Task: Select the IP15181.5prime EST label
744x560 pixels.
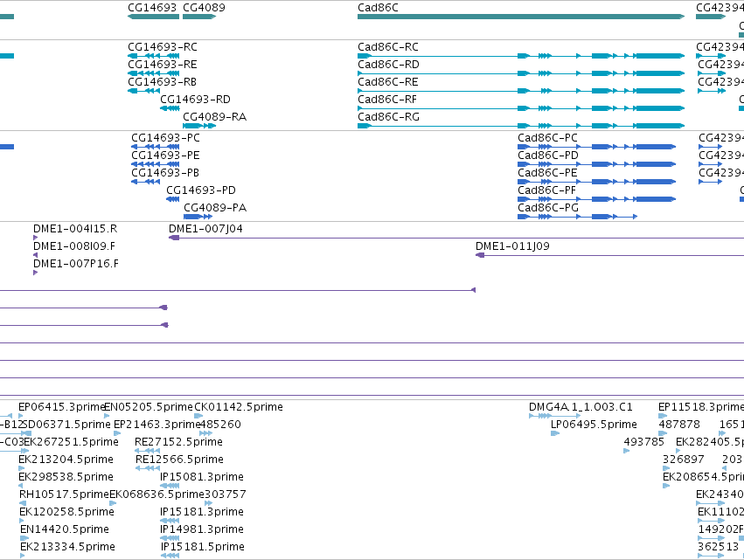Action: [203, 548]
